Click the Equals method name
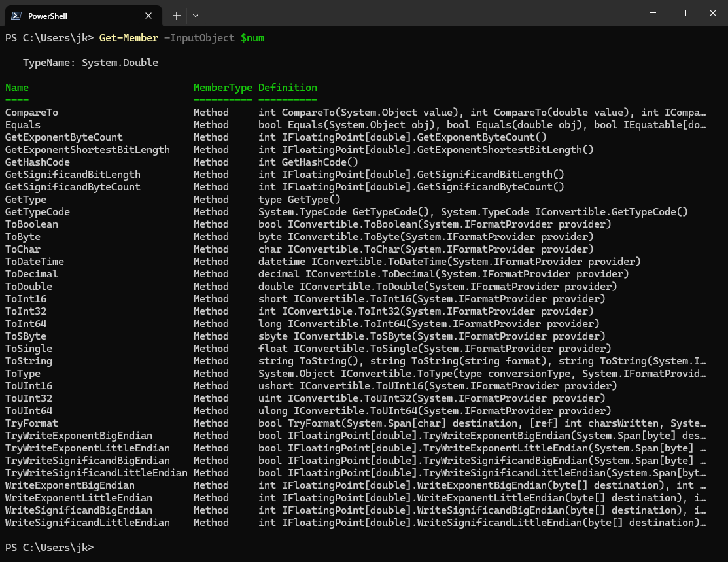Screen dimensions: 728x562 pos(23,125)
